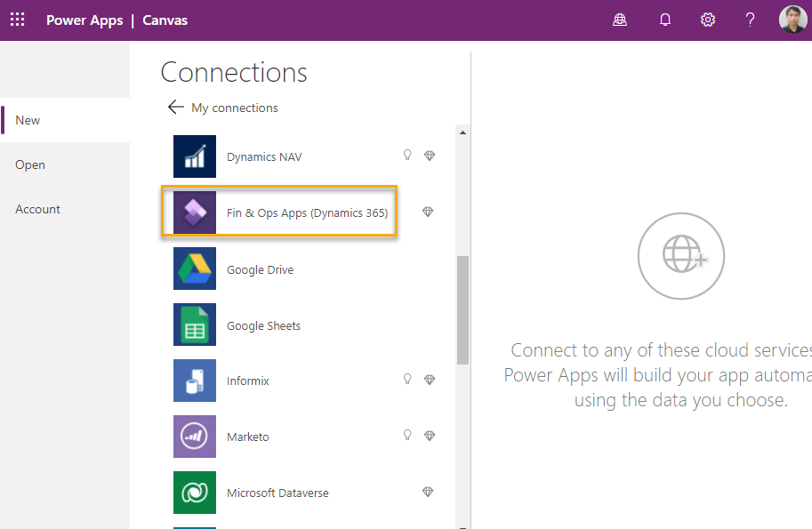Image resolution: width=812 pixels, height=529 pixels.
Task: Go back using the My connections arrow
Action: tap(176, 108)
